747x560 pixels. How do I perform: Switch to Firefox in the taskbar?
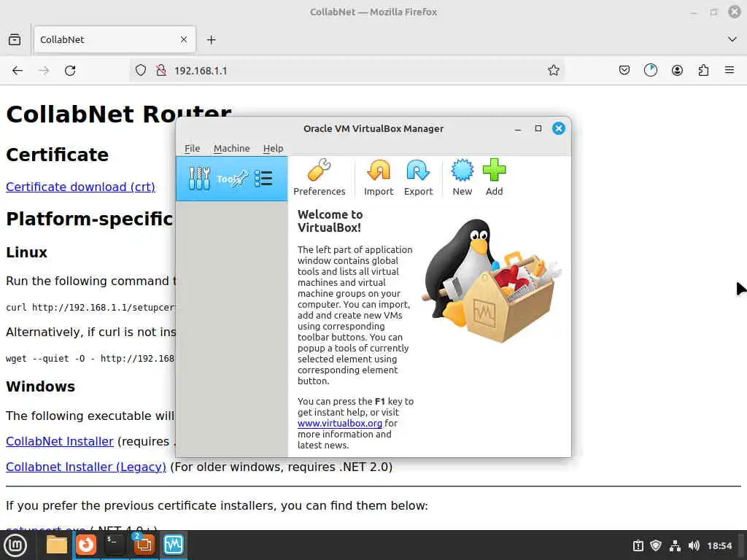86,545
